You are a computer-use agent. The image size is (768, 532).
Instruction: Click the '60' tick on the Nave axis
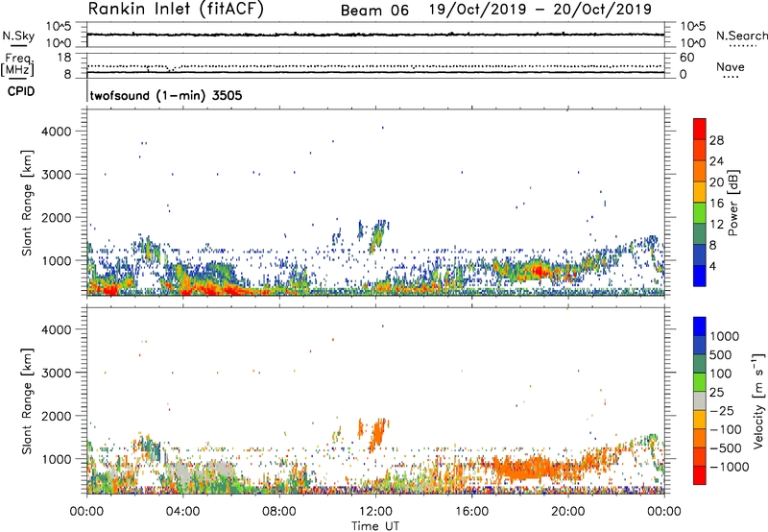[x=686, y=58]
